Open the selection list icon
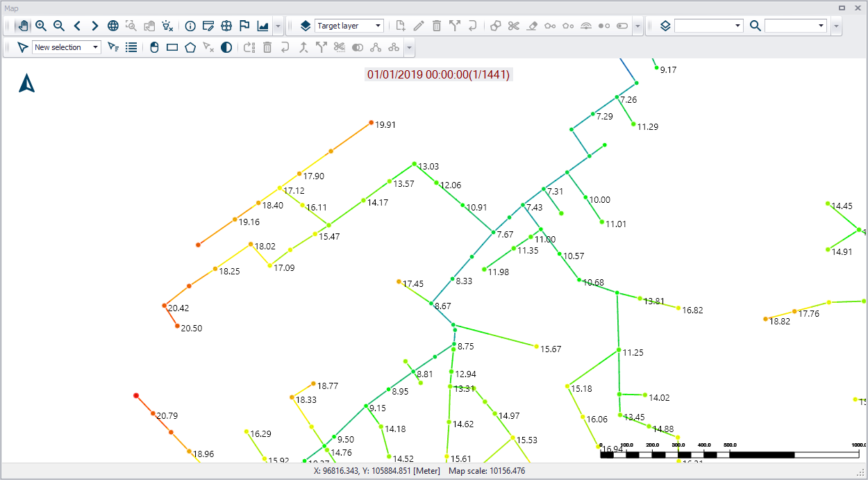The width and height of the screenshot is (868, 480). (131, 47)
